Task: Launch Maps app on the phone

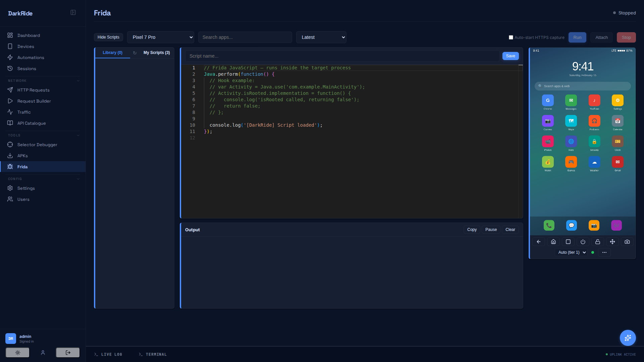Action: point(571,121)
